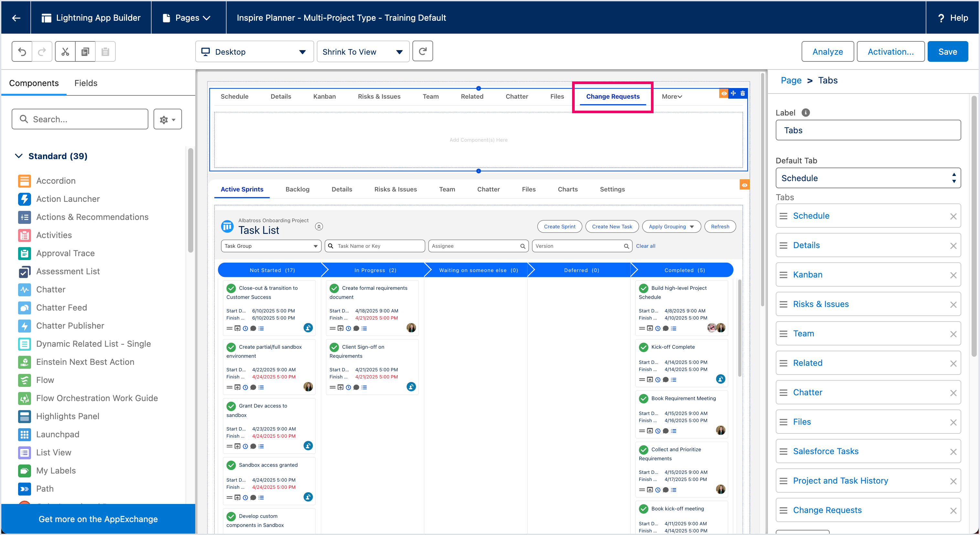This screenshot has width=980, height=535.
Task: Click the Cut scissors icon
Action: point(65,51)
